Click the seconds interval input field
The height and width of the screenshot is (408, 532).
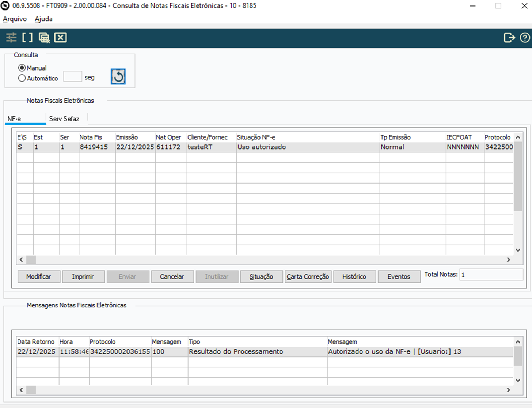click(x=72, y=76)
